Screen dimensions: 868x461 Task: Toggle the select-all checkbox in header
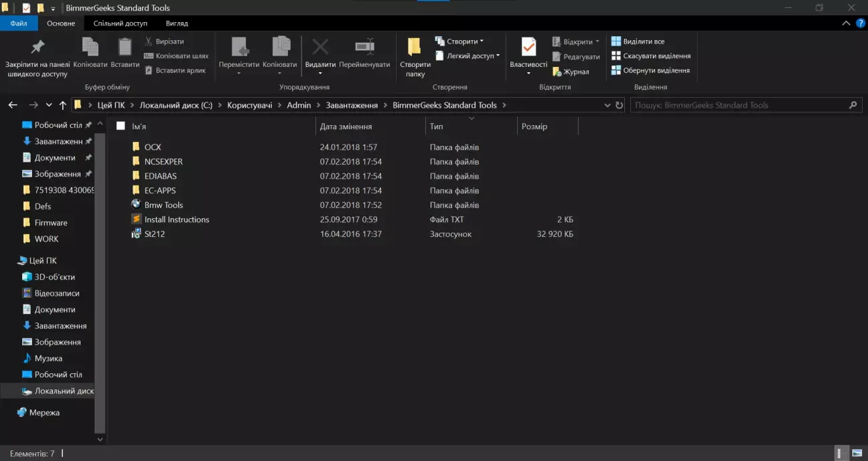pos(121,126)
